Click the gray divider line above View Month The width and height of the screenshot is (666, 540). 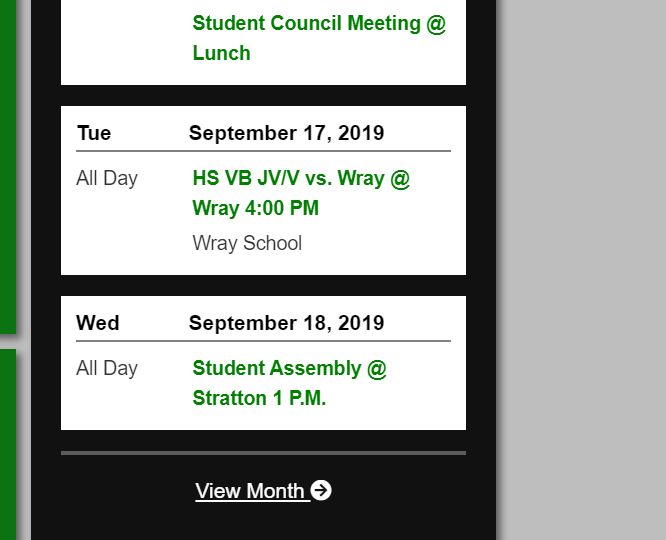263,453
